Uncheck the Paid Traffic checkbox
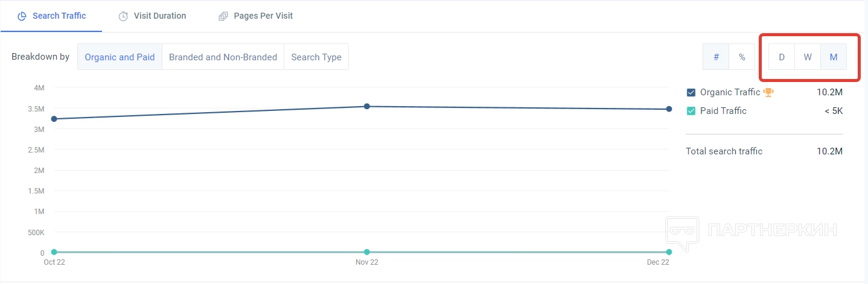 tap(691, 111)
